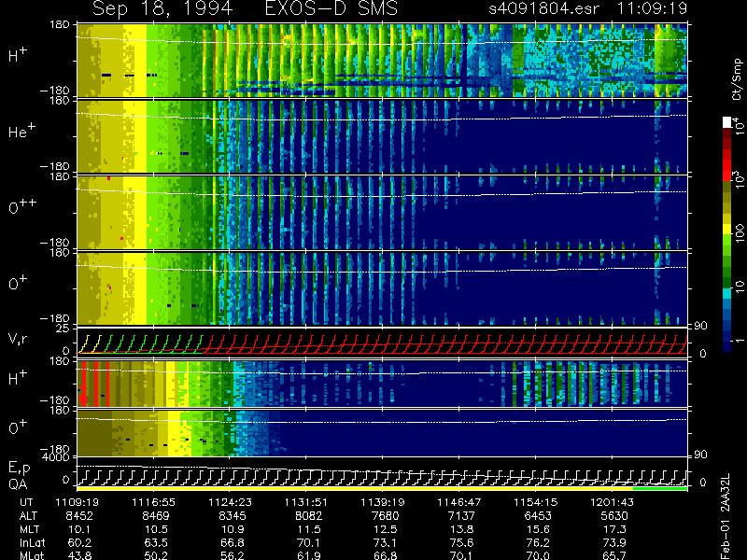Click the green segment of the QA bar

coord(660,488)
